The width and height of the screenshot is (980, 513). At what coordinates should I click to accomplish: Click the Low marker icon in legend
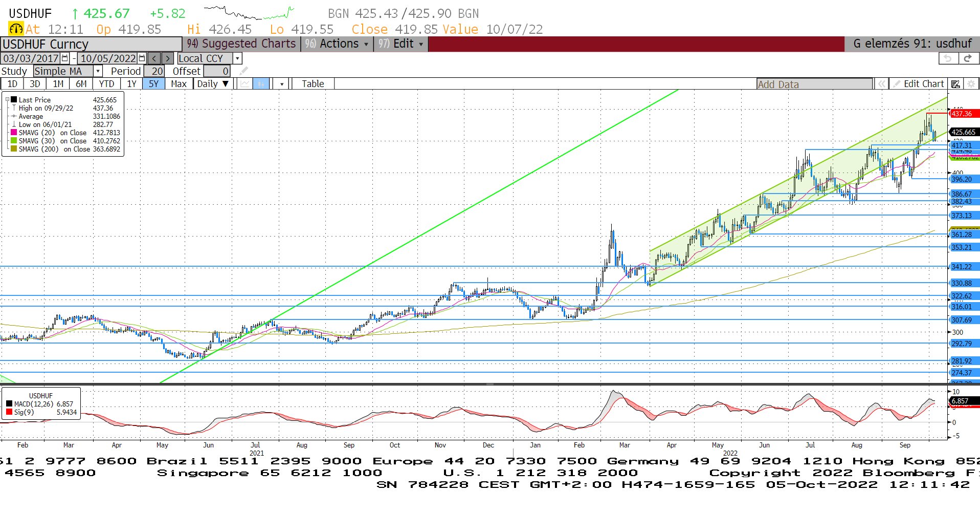(14, 124)
